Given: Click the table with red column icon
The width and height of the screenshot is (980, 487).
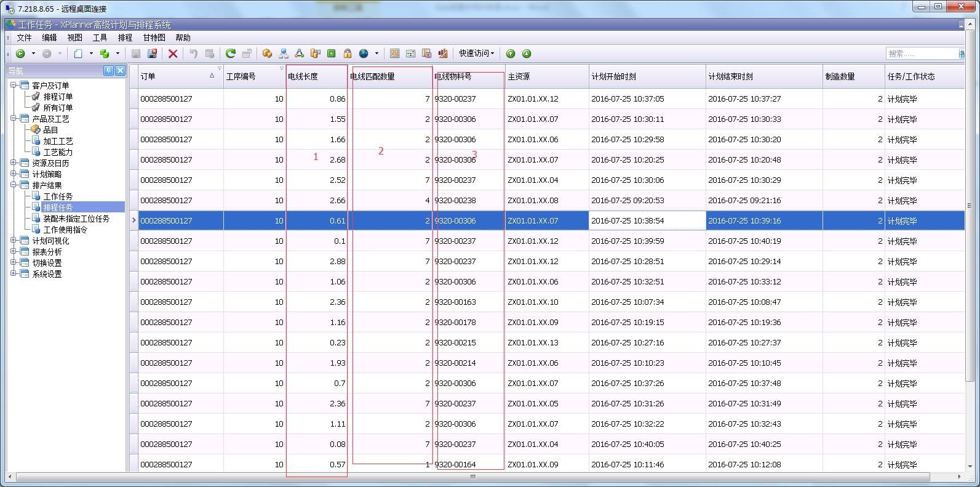Looking at the screenshot, I should (427, 54).
